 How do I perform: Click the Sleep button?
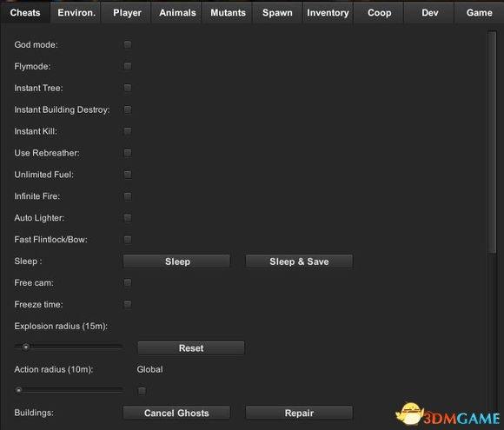[176, 261]
